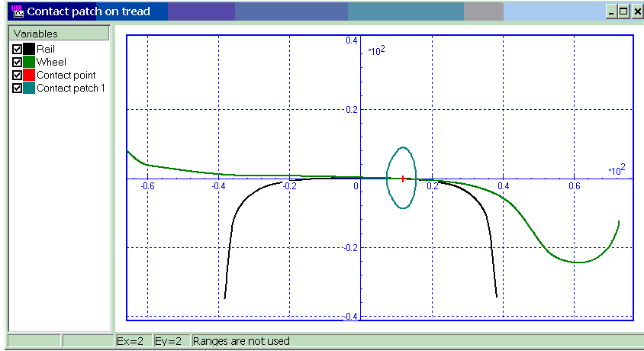This screenshot has width=644, height=351.
Task: Toggle the Contact patch 1 checkbox
Action: [x=17, y=89]
